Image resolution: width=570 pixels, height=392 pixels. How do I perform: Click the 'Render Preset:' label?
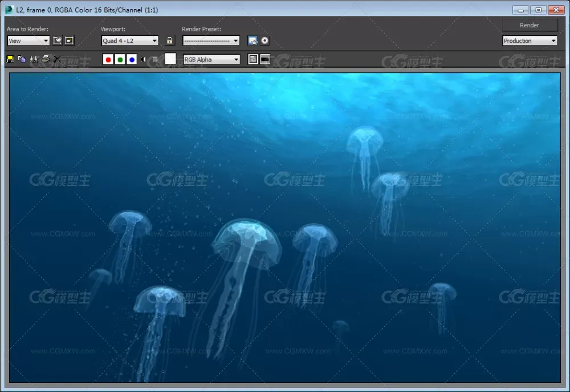(201, 29)
